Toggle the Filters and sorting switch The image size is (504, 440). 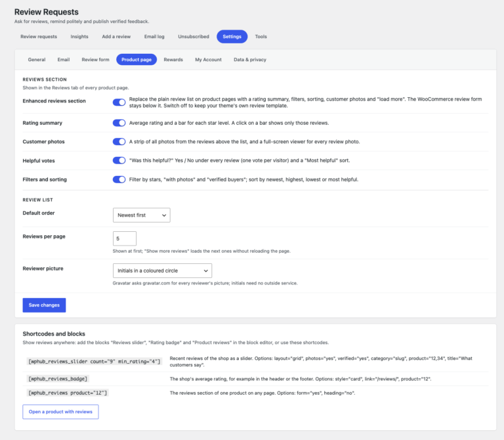[119, 179]
